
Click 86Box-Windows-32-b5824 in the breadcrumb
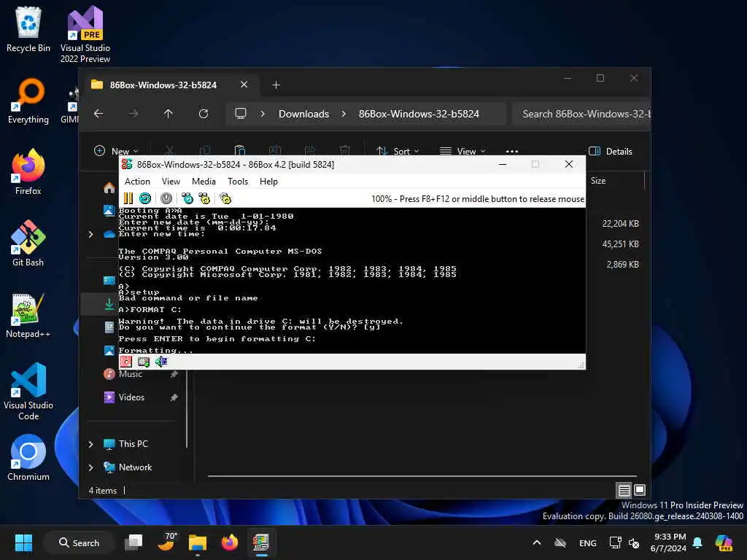[x=419, y=114]
